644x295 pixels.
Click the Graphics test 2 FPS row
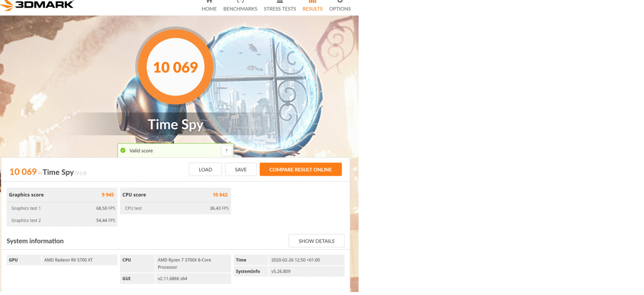pos(62,220)
